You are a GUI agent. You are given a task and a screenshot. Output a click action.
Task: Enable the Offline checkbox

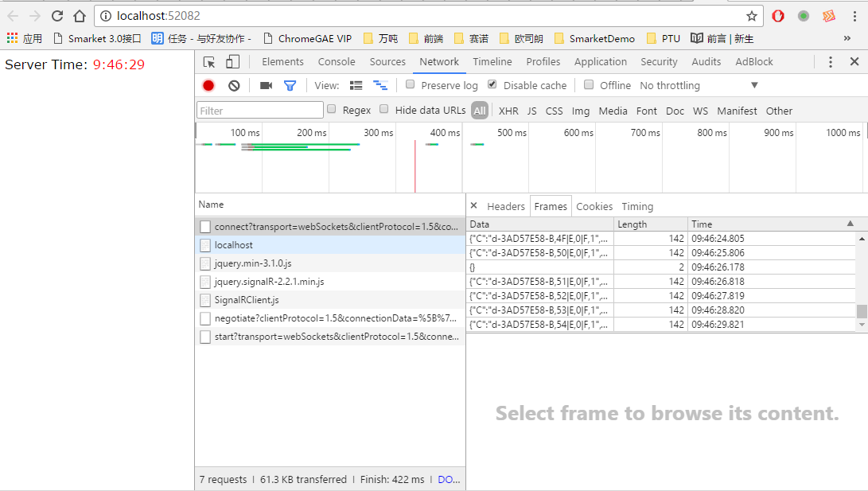tap(589, 84)
